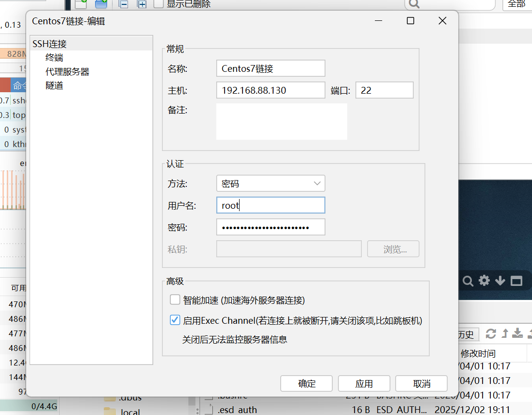Click the 0/4.4G usage bar in the left panel
The width and height of the screenshot is (532, 415).
pos(29,406)
